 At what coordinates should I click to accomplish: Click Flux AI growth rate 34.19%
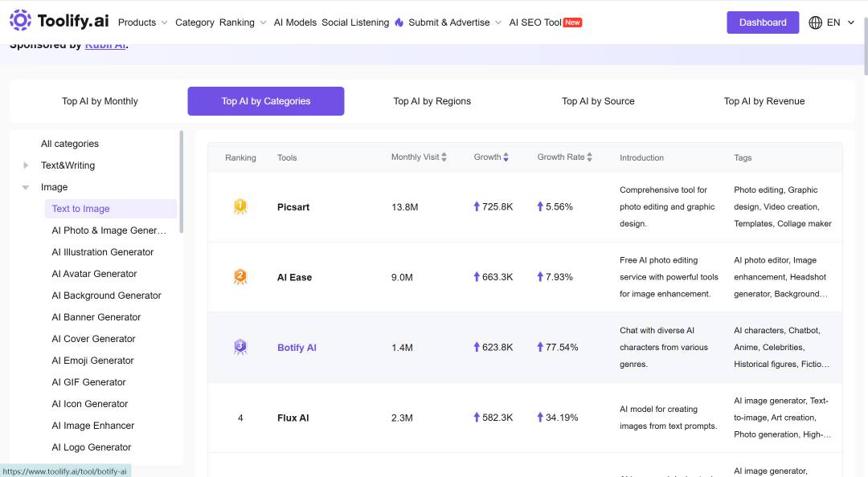pyautogui.click(x=562, y=418)
